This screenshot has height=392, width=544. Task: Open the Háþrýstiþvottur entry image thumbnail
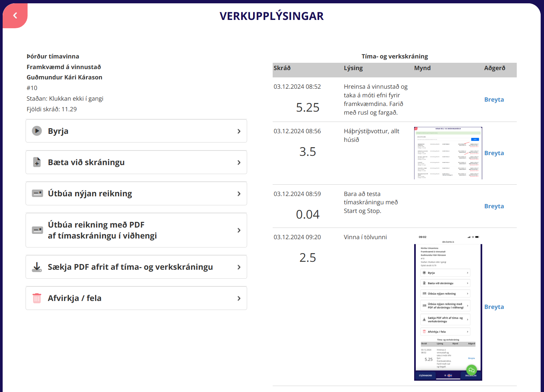448,153
